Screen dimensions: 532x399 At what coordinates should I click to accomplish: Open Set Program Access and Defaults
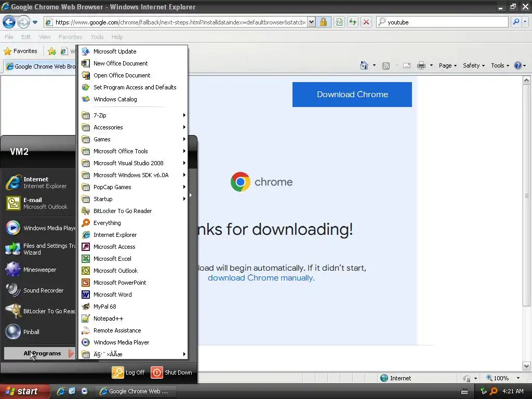[133, 87]
